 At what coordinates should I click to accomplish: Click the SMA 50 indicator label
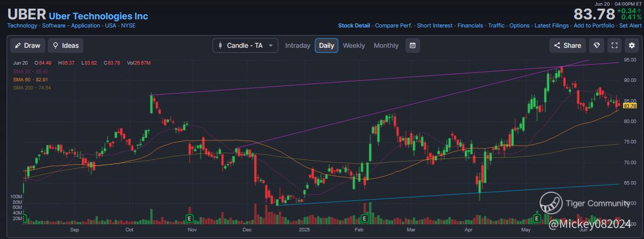point(31,79)
